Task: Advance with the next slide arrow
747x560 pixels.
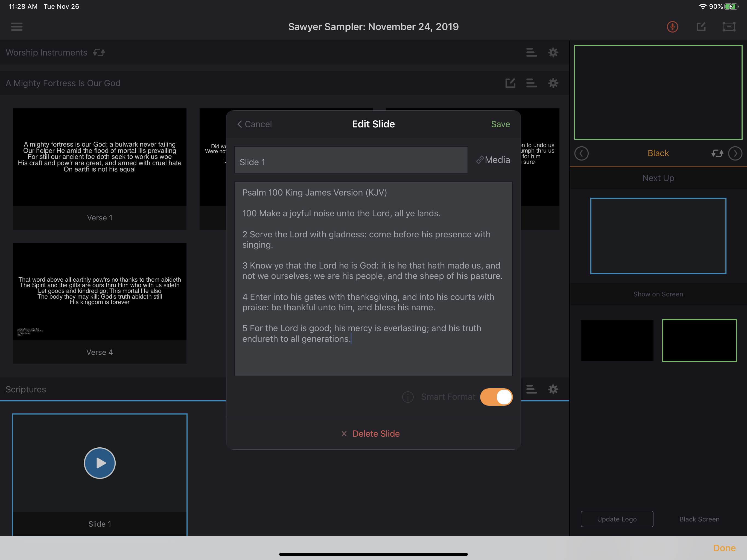Action: click(x=735, y=153)
